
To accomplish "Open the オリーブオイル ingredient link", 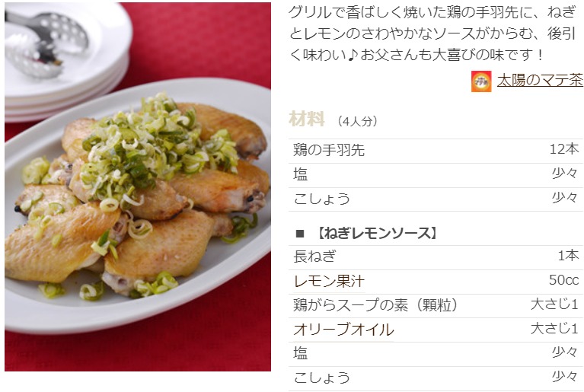I will click(x=343, y=330).
